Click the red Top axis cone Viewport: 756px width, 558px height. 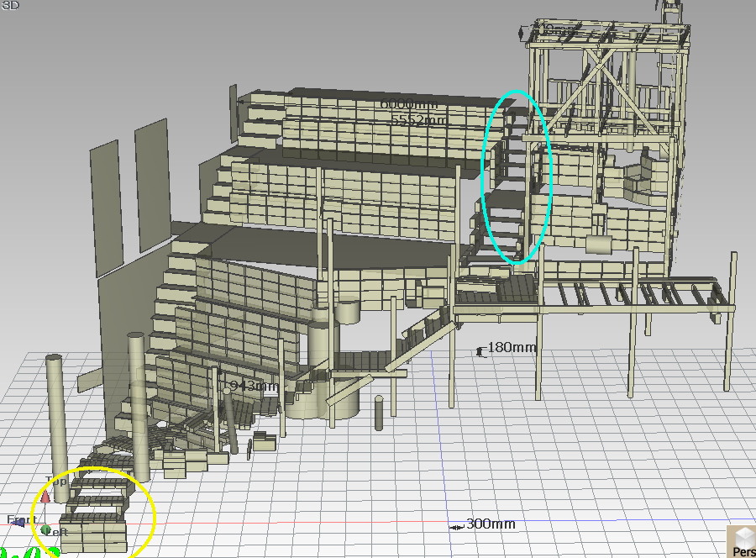point(46,497)
